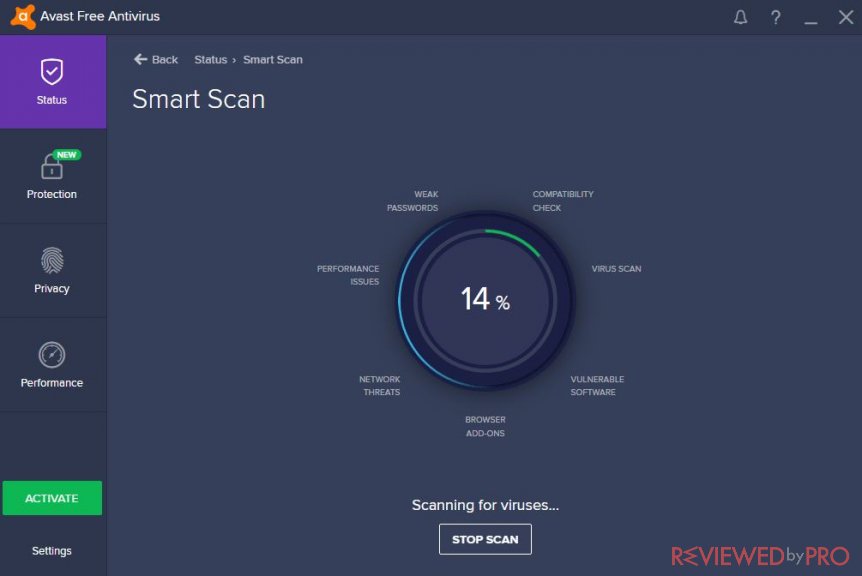Click the COMPATIBILITY CHECK label
The image size is (862, 576).
pos(563,201)
